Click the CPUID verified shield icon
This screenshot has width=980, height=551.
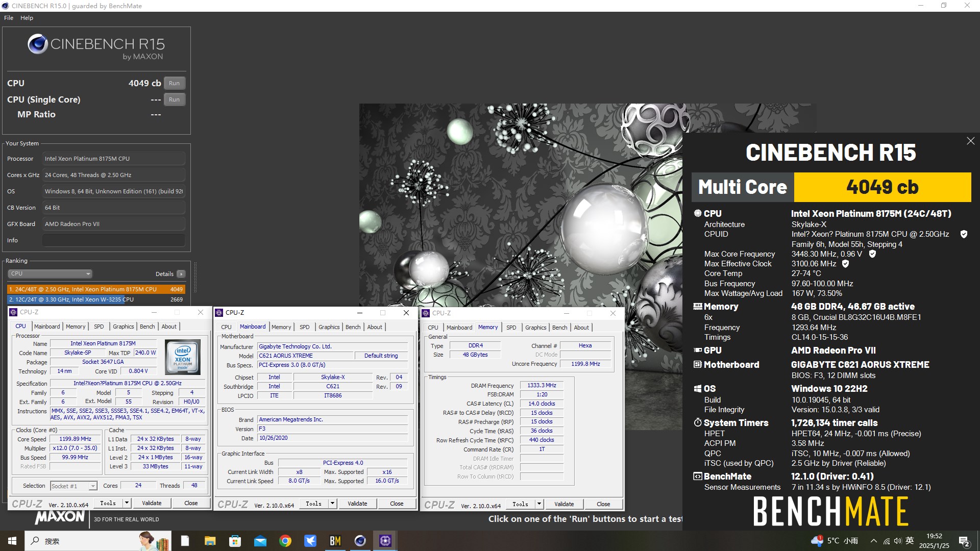(x=964, y=234)
